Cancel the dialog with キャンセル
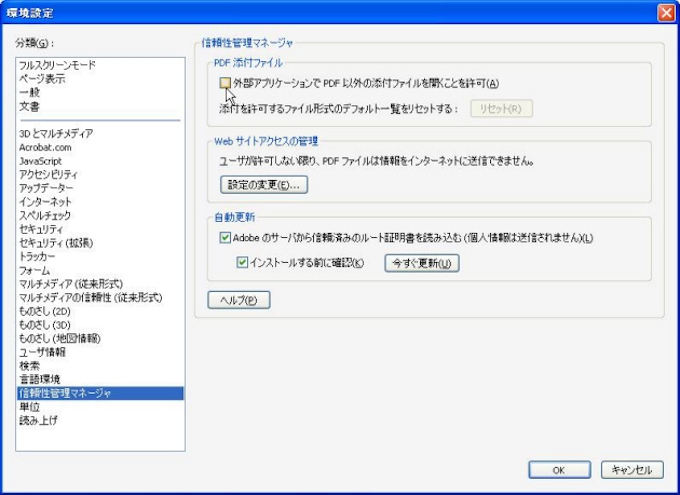The width and height of the screenshot is (680, 495). pyautogui.click(x=632, y=469)
